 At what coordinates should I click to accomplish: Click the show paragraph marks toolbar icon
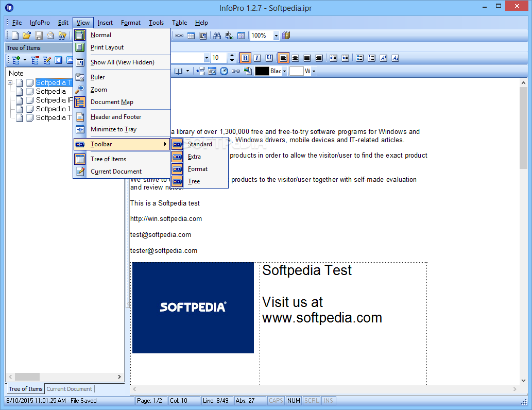pyautogui.click(x=203, y=36)
